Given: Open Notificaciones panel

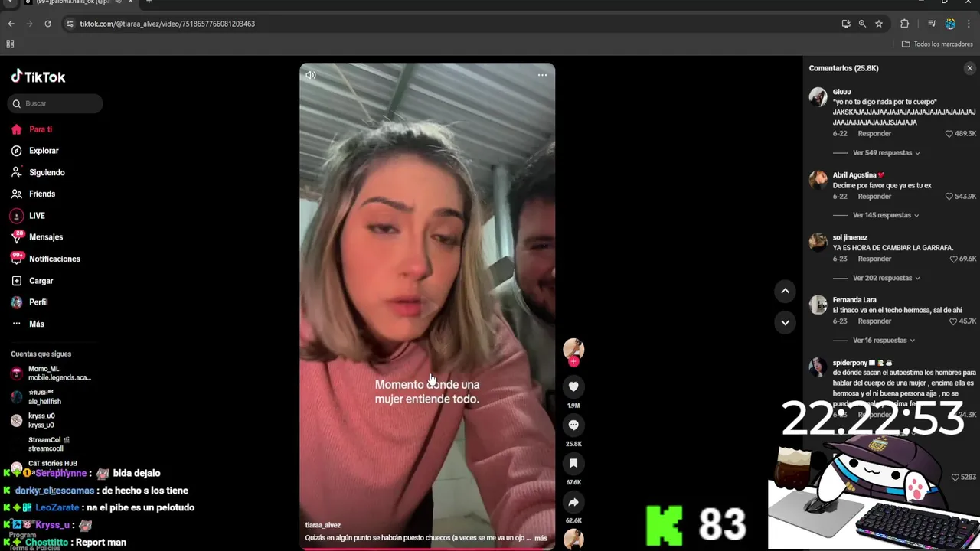Looking at the screenshot, I should coord(46,259).
